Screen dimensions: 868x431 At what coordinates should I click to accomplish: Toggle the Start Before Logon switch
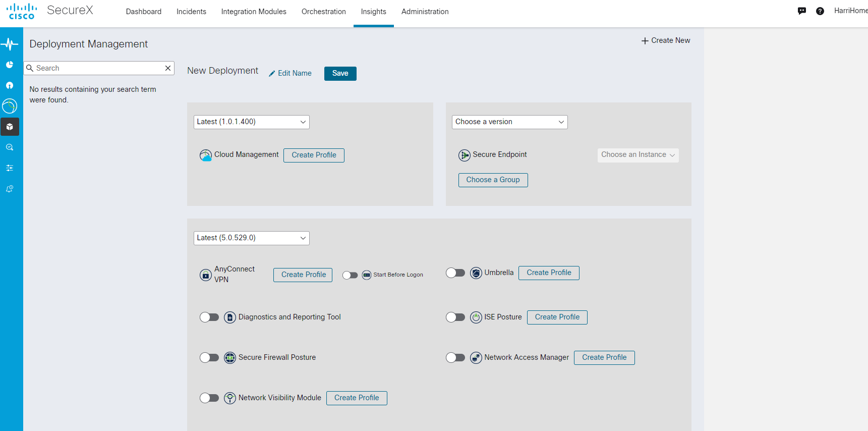350,275
